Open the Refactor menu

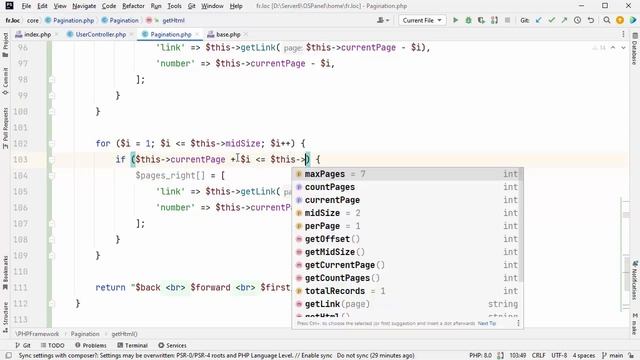coord(133,6)
